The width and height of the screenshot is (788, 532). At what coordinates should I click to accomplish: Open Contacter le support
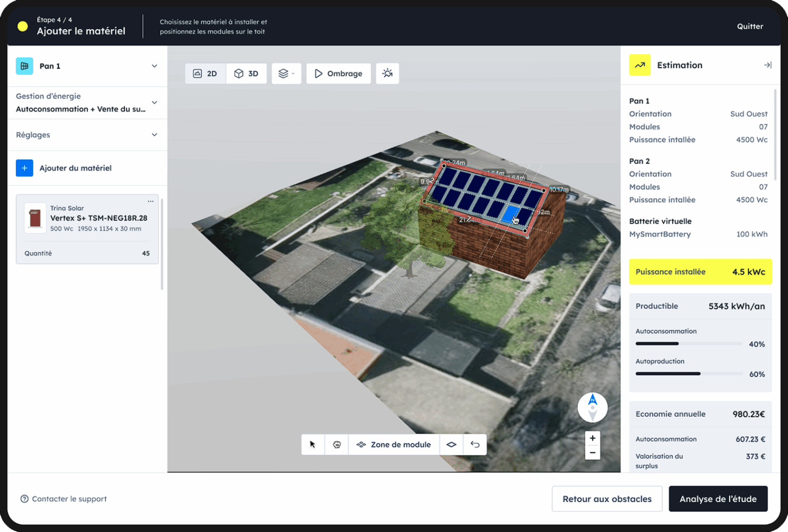coord(63,499)
